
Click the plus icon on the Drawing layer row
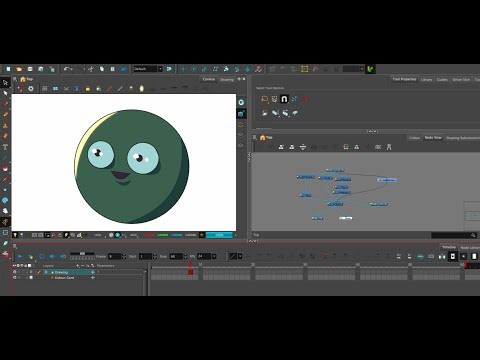tap(93, 272)
